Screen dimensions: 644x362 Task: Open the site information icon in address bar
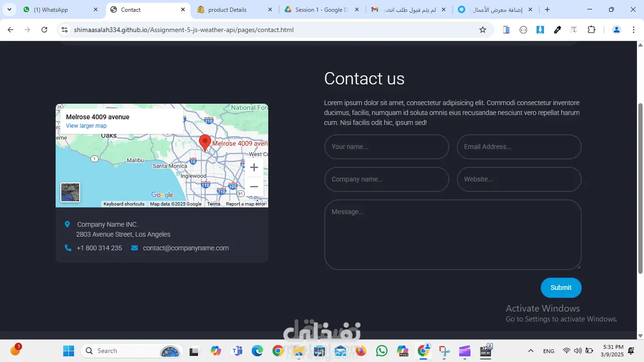tap(65, 30)
